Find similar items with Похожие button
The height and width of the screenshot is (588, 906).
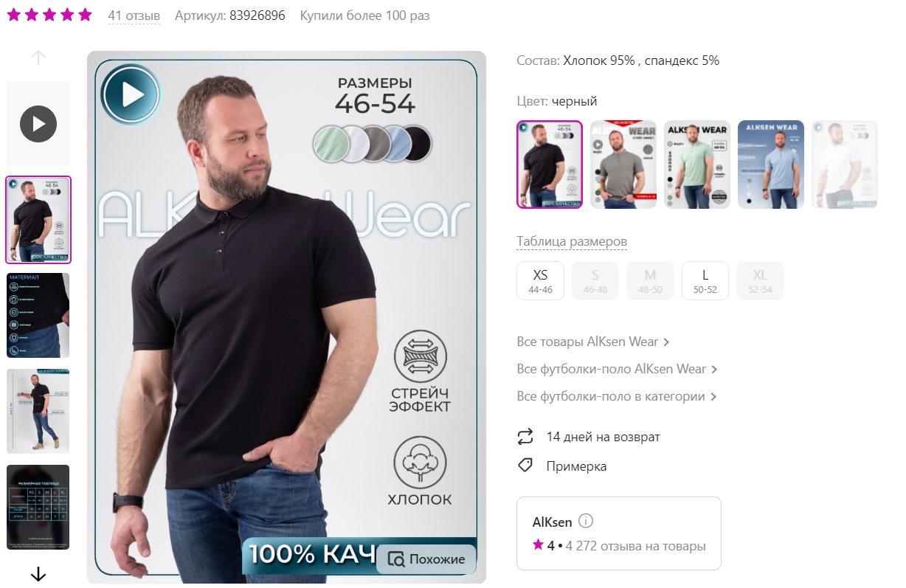coord(426,559)
